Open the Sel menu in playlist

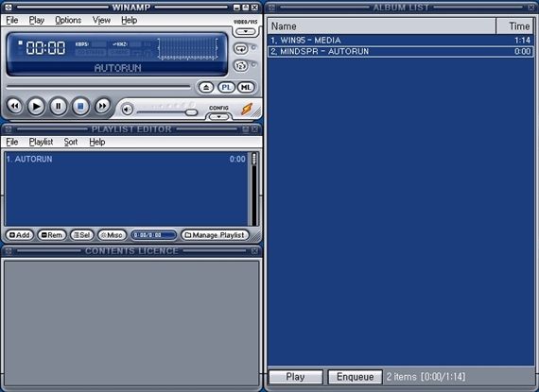click(x=82, y=235)
